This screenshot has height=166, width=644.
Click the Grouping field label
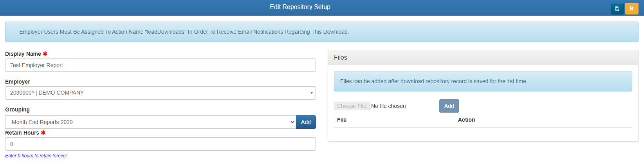[17, 109]
